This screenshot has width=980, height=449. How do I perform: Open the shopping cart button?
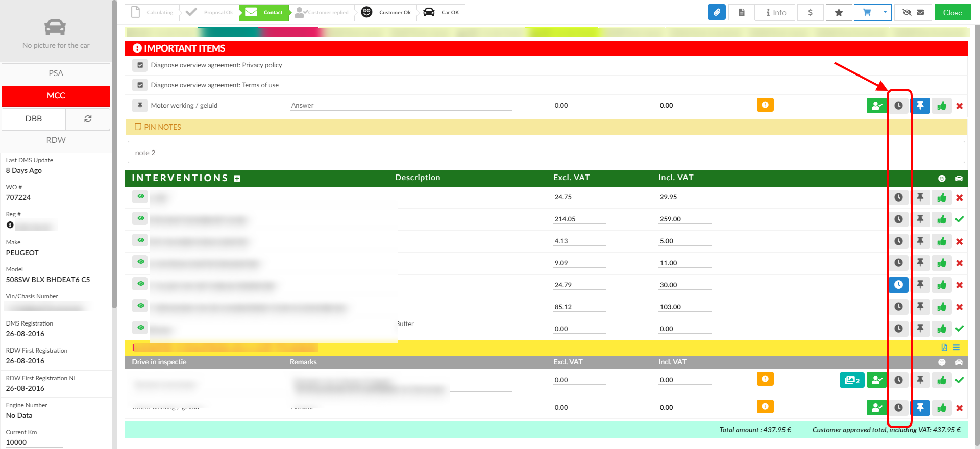[867, 13]
